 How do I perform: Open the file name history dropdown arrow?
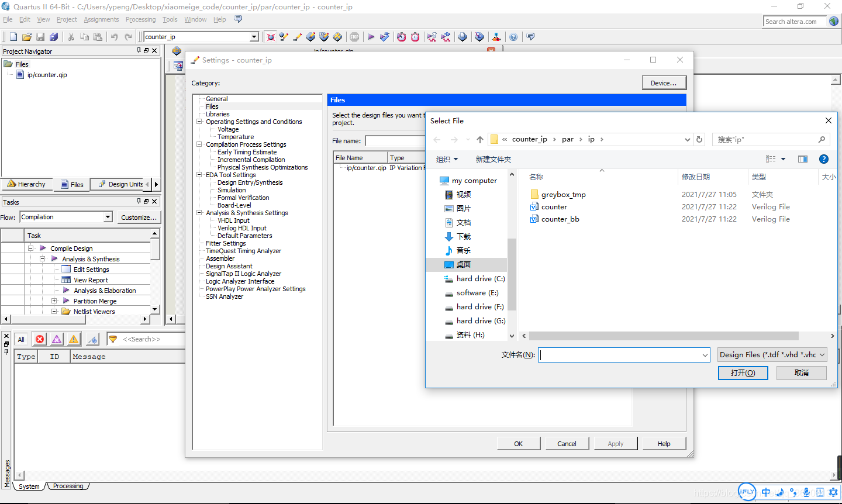(705, 355)
